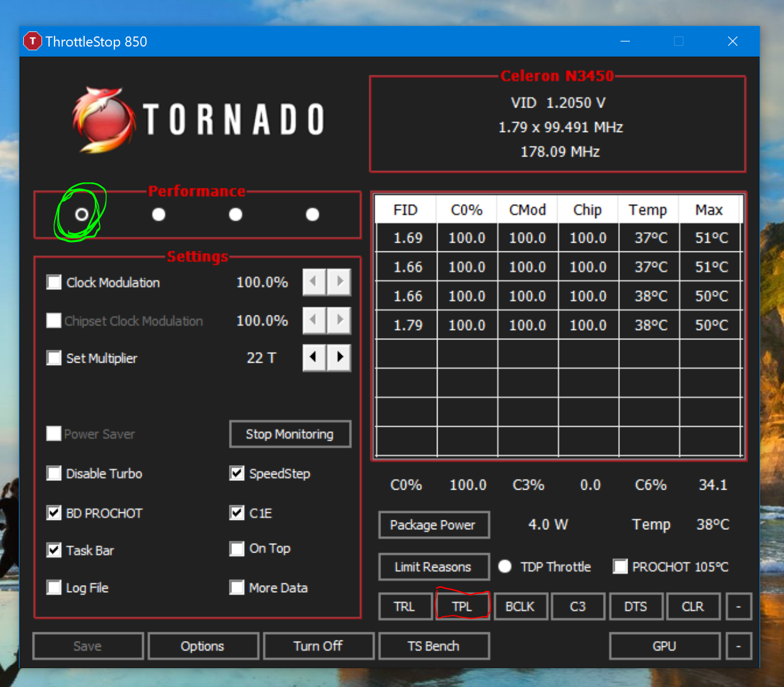
Task: Decrease Set Multiplier with left arrow
Action: click(314, 358)
